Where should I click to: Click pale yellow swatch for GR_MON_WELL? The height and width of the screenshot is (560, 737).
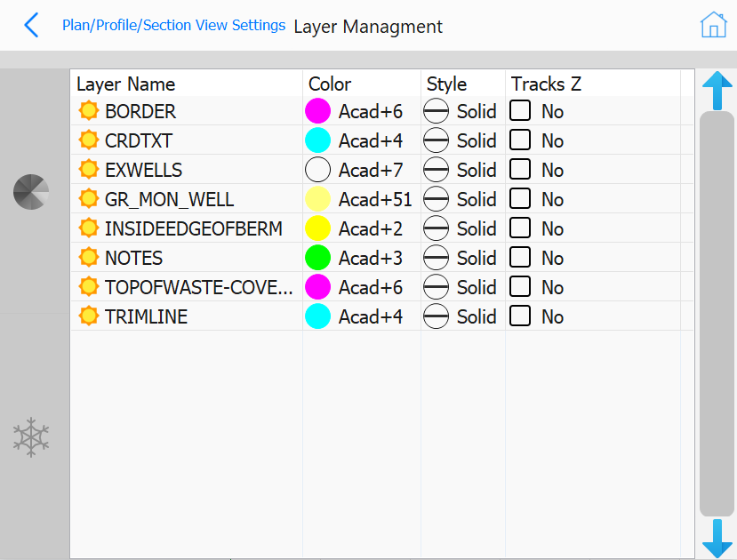tap(317, 199)
